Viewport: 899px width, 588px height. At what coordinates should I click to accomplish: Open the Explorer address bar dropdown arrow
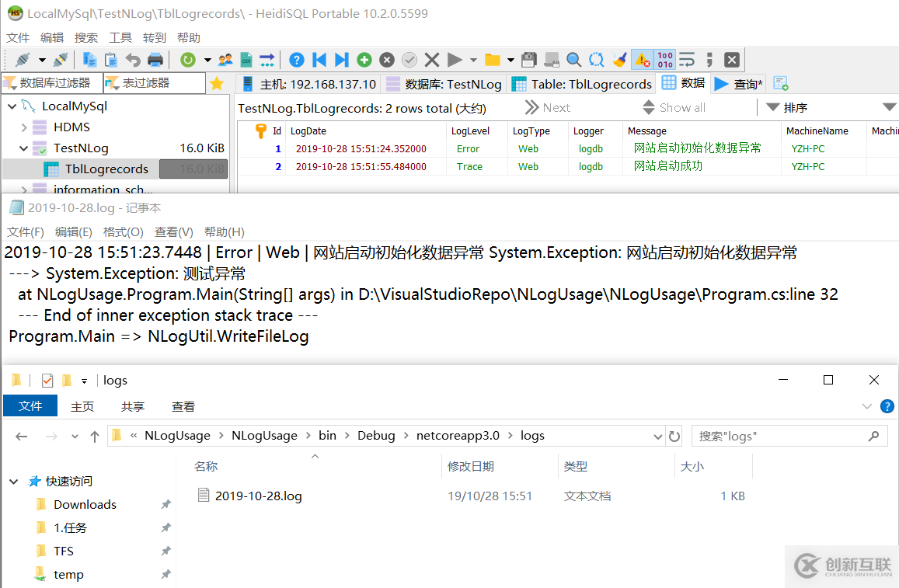pos(657,436)
